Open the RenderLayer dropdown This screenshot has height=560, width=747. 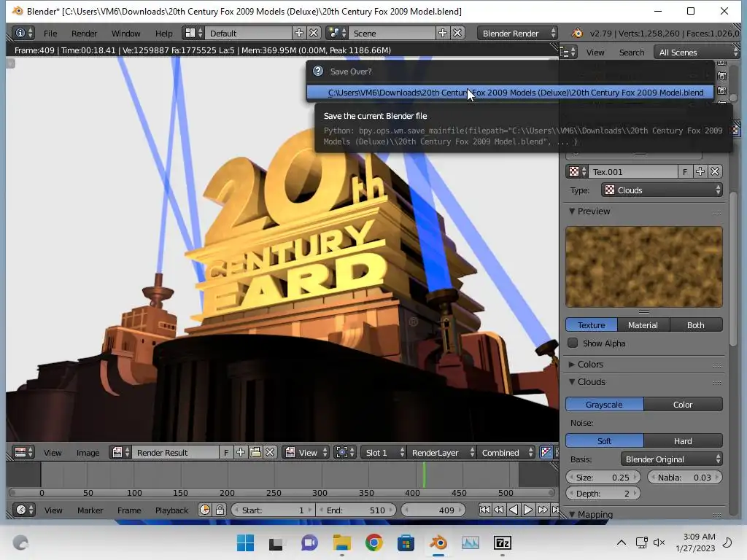click(x=441, y=452)
